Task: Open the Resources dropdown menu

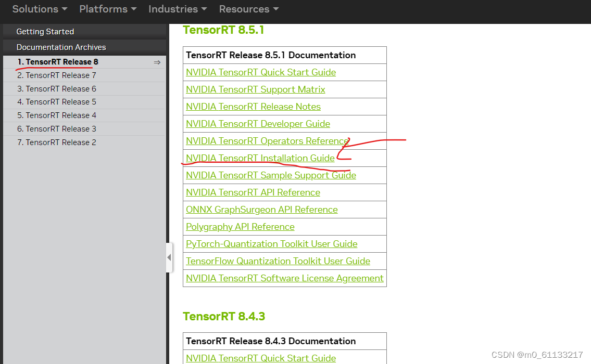Action: [x=249, y=9]
